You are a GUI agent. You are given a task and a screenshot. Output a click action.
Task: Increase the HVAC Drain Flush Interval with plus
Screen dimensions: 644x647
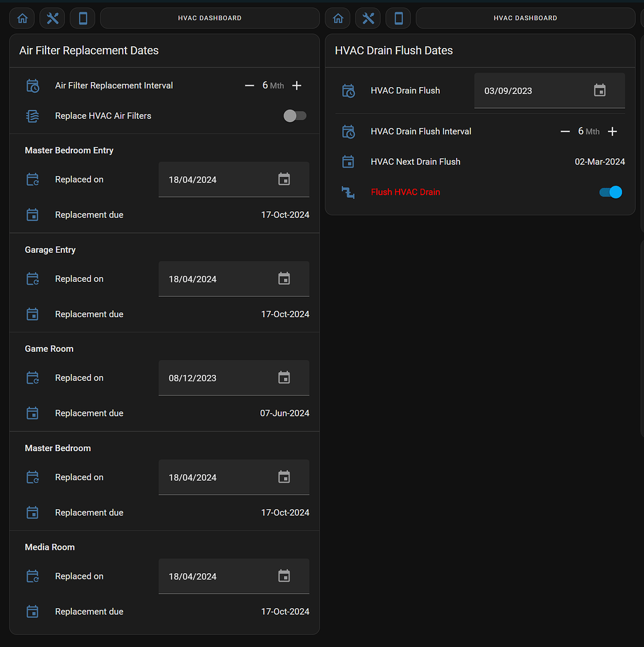[x=612, y=131]
